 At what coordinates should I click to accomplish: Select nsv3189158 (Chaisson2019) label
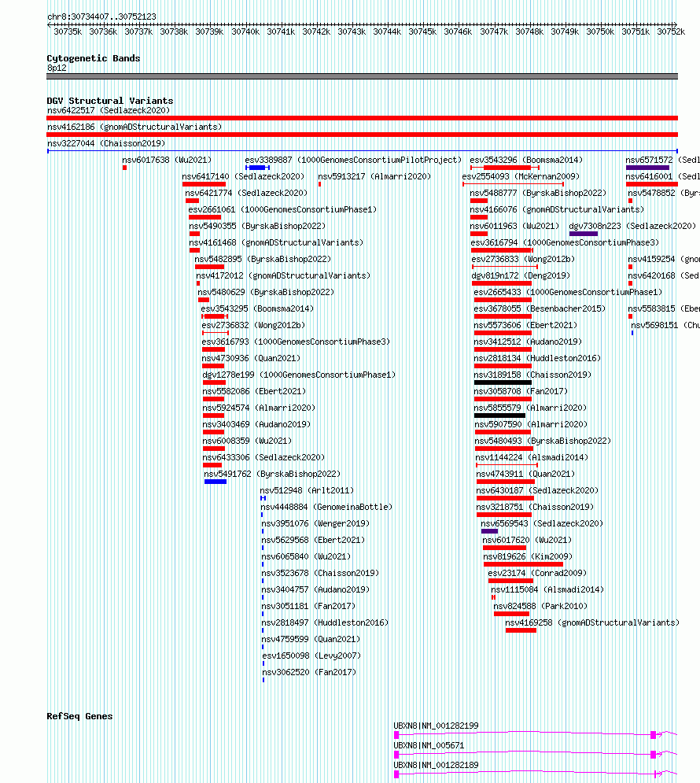point(532,374)
